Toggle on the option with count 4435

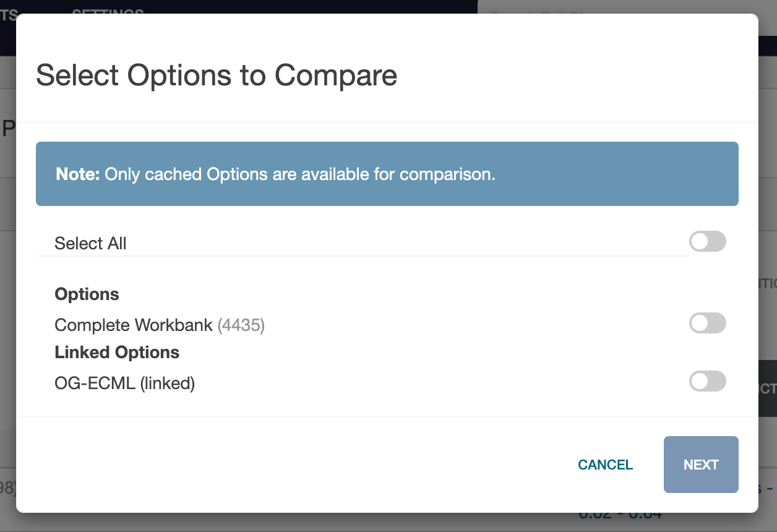(x=707, y=323)
